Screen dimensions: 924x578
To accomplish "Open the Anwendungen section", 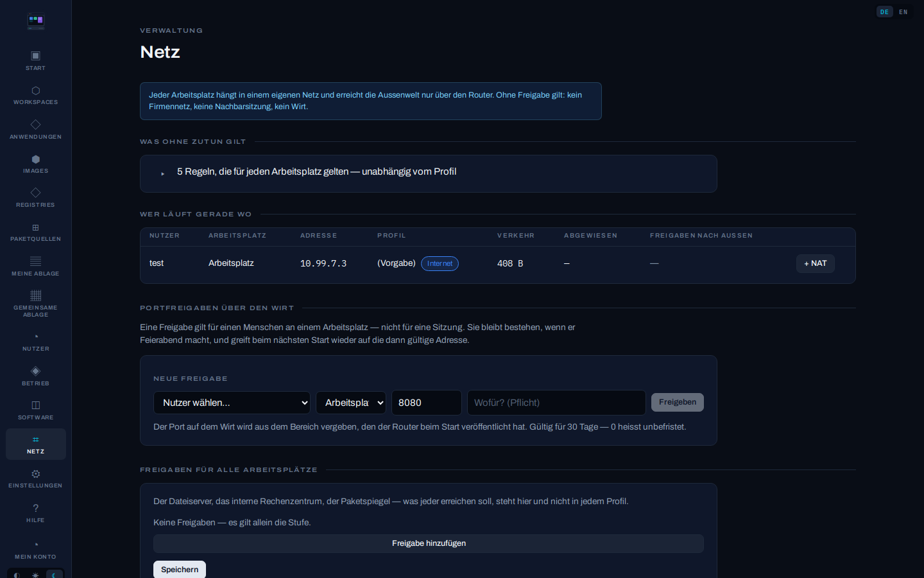I will coord(35,129).
